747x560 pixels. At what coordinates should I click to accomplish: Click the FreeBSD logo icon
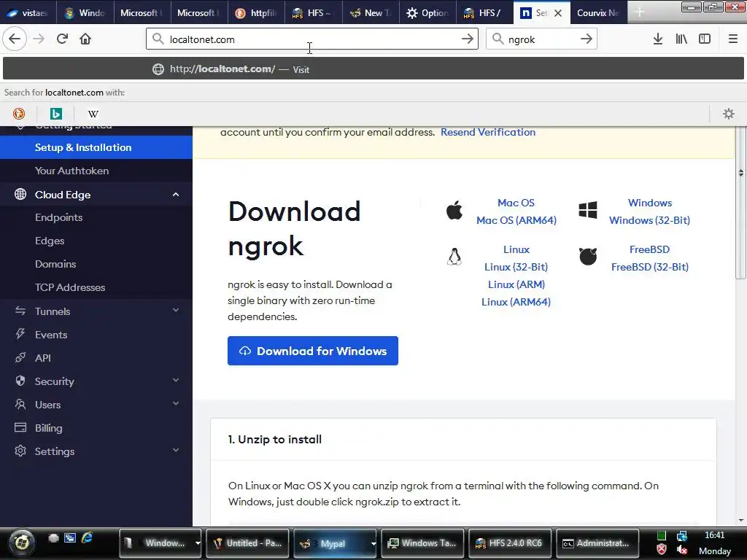coord(588,256)
